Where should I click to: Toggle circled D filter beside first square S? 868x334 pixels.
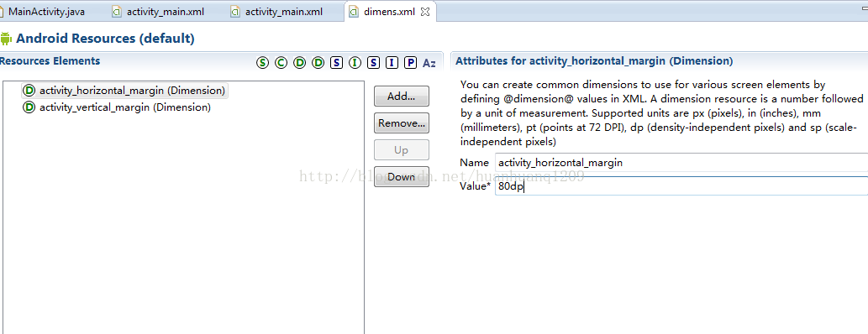(x=318, y=63)
